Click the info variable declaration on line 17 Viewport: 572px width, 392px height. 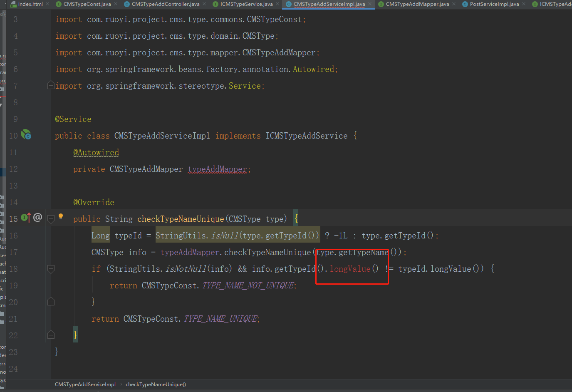137,253
